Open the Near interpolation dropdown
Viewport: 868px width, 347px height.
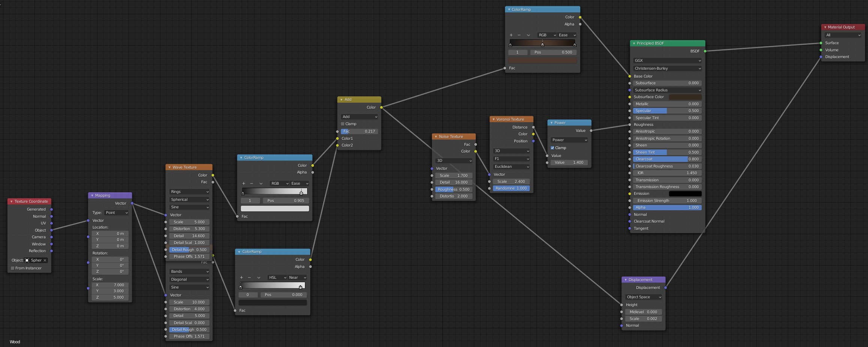297,277
